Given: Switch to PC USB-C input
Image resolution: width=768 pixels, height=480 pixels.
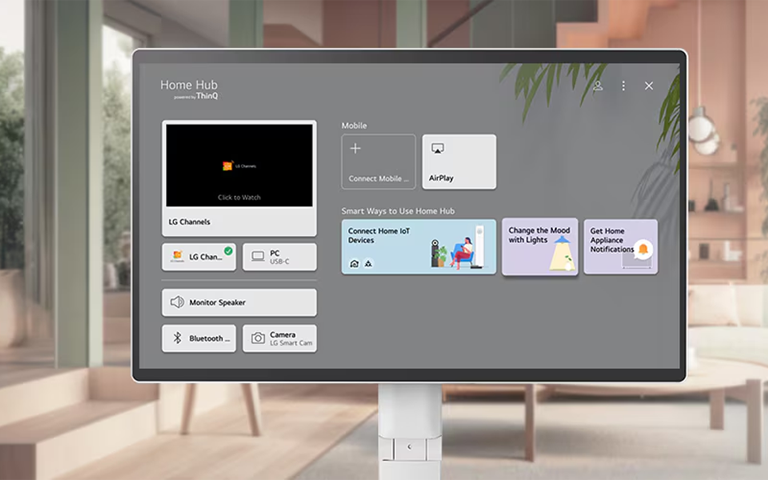Looking at the screenshot, I should click(x=280, y=257).
